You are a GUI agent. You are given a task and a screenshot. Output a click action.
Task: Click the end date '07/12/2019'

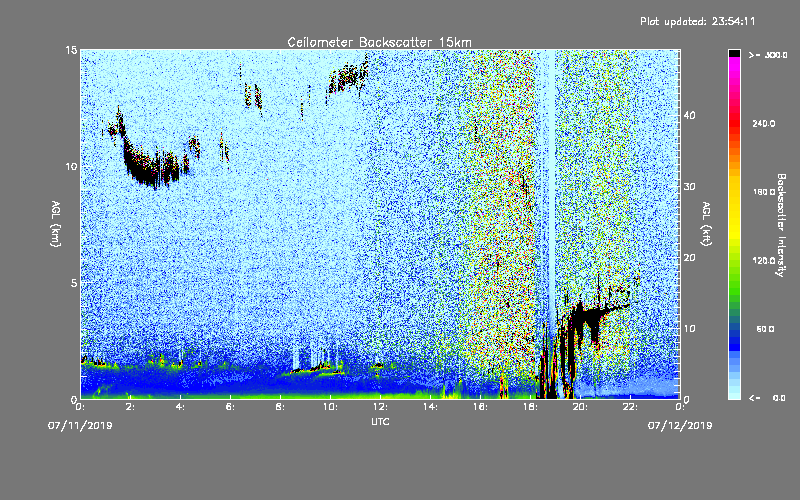[x=680, y=426]
